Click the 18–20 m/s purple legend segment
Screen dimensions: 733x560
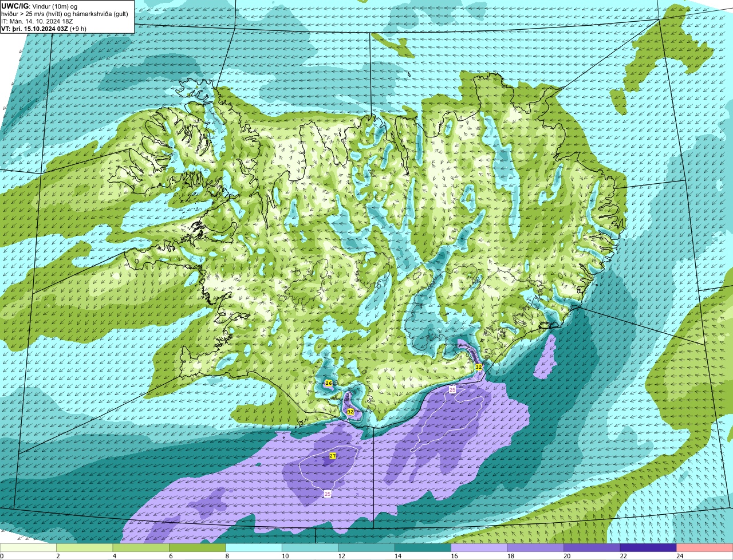pyautogui.click(x=536, y=547)
